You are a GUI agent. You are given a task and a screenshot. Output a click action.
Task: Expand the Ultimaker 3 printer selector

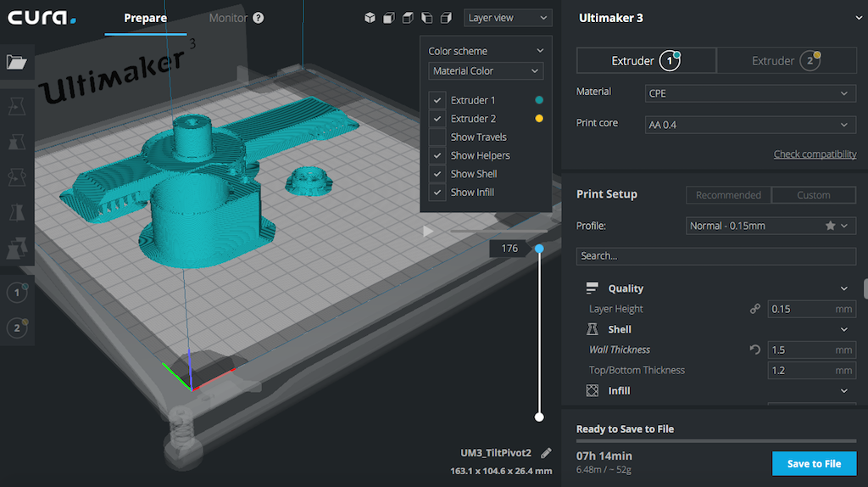coord(859,18)
